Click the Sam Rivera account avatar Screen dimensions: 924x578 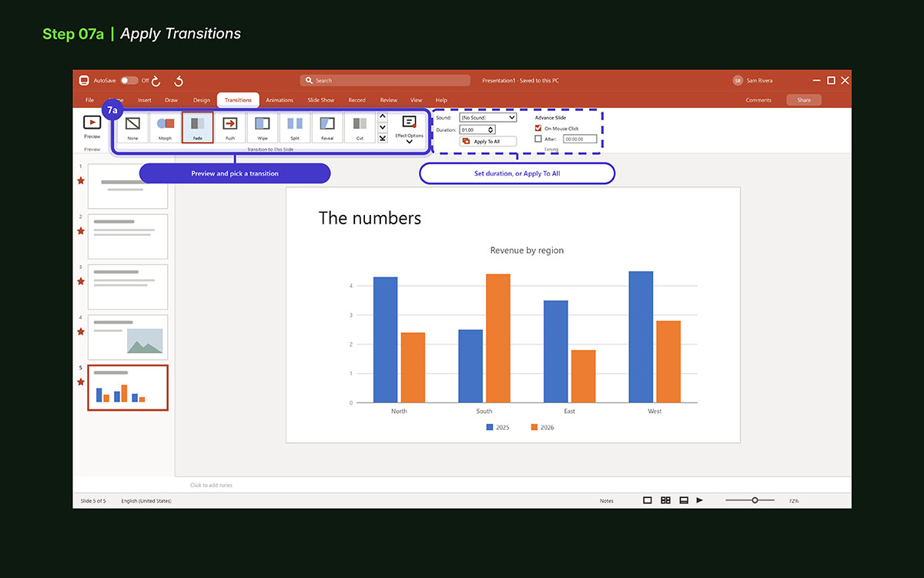738,80
